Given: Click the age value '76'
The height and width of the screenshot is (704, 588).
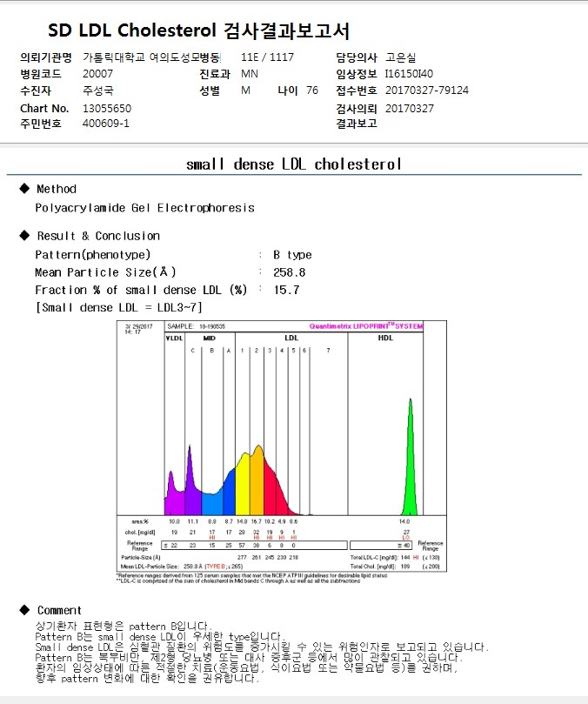Looking at the screenshot, I should [312, 91].
